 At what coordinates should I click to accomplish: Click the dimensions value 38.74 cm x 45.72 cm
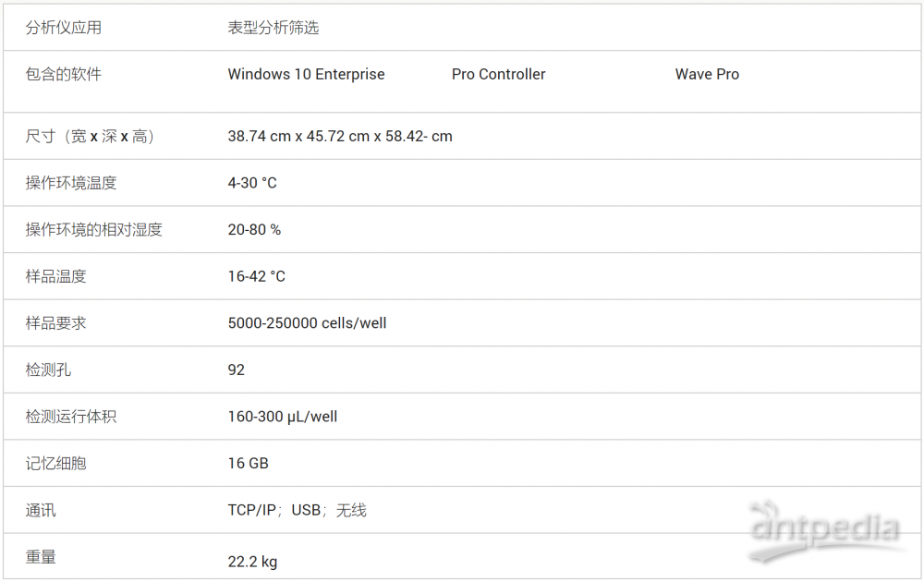pyautogui.click(x=340, y=136)
